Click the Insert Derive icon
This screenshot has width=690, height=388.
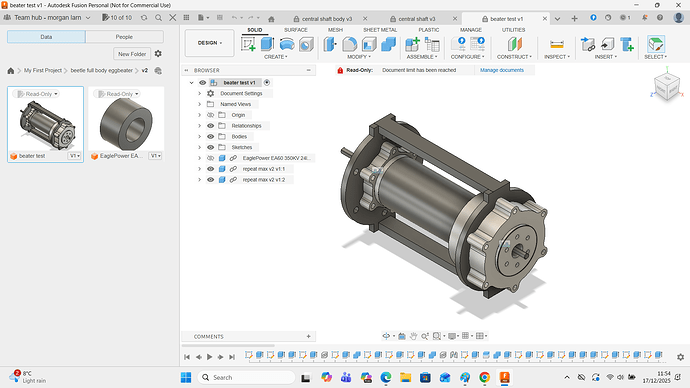coord(607,44)
